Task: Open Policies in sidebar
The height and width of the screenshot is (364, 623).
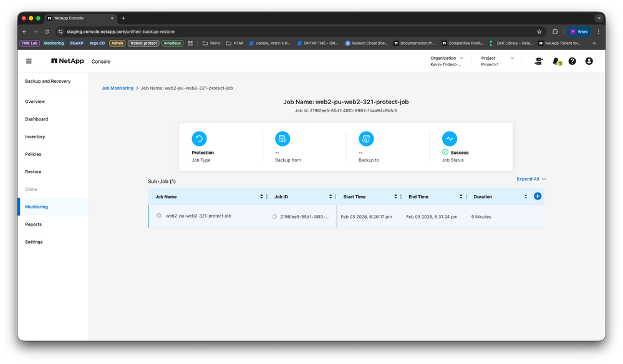Action: tap(33, 154)
